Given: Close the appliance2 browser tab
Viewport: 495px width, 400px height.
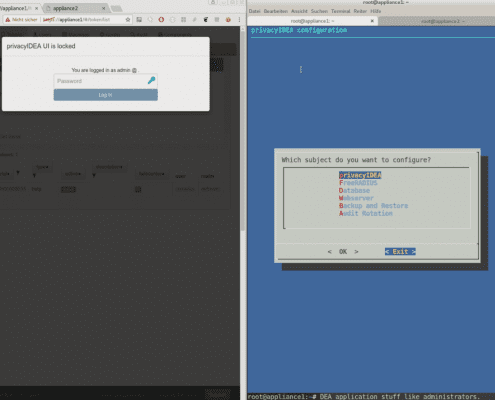Looking at the screenshot, I should coord(103,8).
